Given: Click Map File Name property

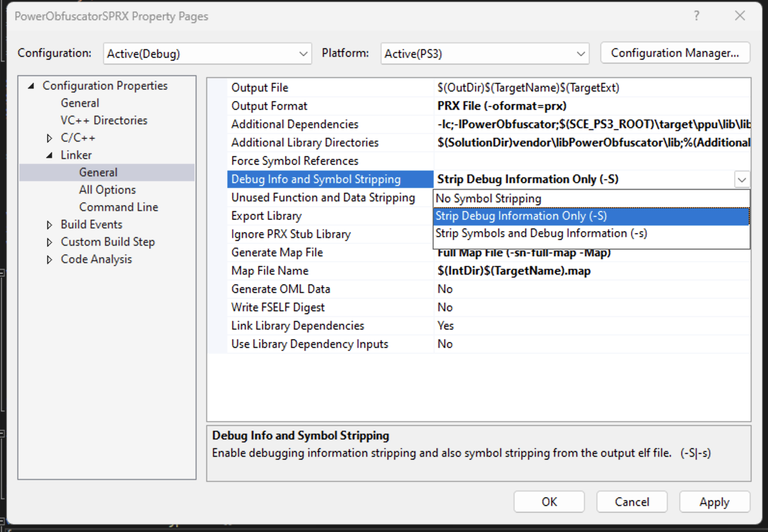Looking at the screenshot, I should click(x=270, y=271).
